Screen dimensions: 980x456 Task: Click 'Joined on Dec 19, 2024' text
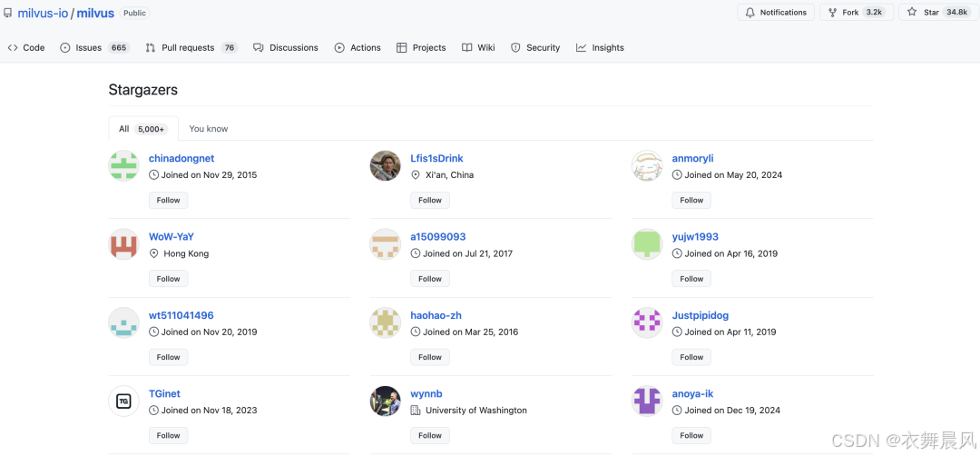coord(732,411)
